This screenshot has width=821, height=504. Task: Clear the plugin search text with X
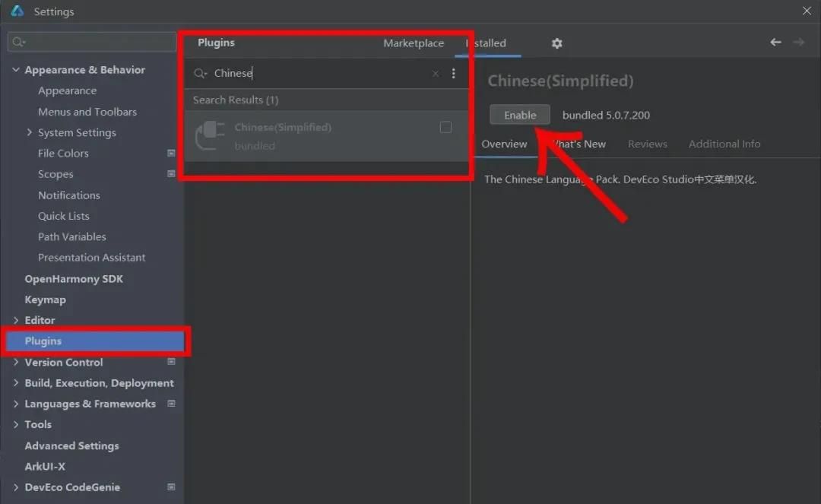pyautogui.click(x=436, y=74)
